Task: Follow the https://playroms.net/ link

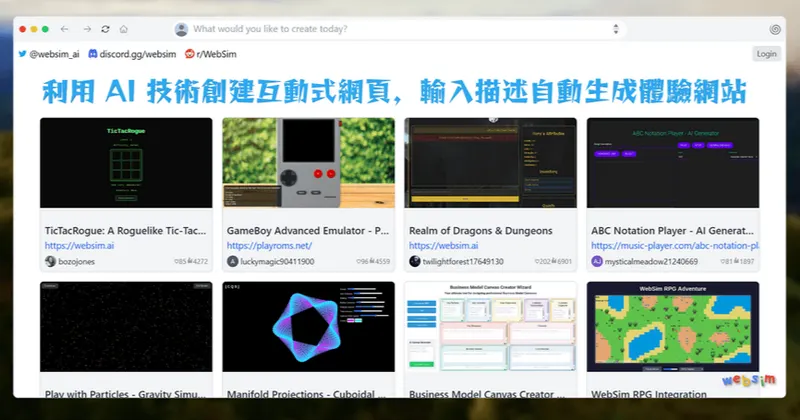Action: [x=269, y=245]
